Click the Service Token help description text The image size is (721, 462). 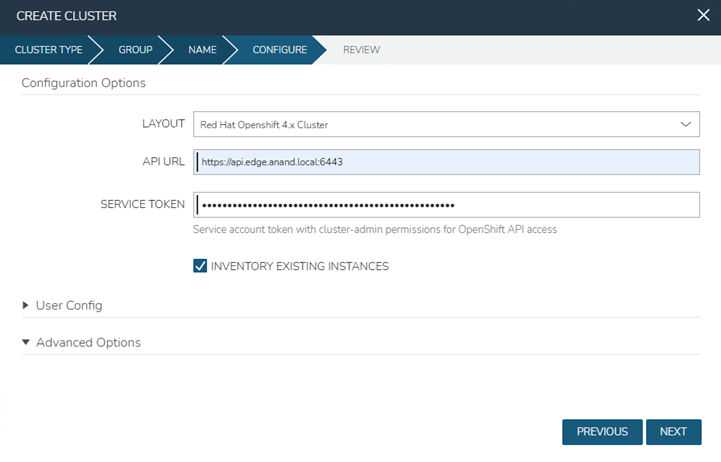375,229
